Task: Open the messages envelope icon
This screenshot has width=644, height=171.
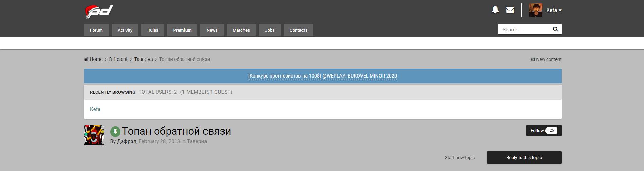Action: coord(510,10)
